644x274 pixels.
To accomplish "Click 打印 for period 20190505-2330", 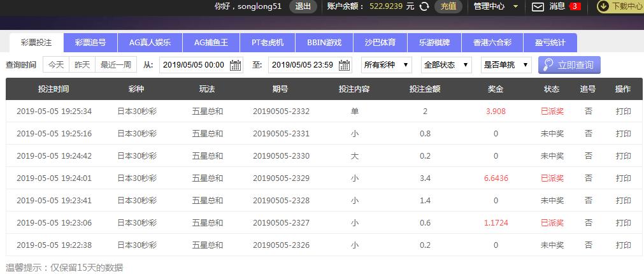I will tap(623, 155).
